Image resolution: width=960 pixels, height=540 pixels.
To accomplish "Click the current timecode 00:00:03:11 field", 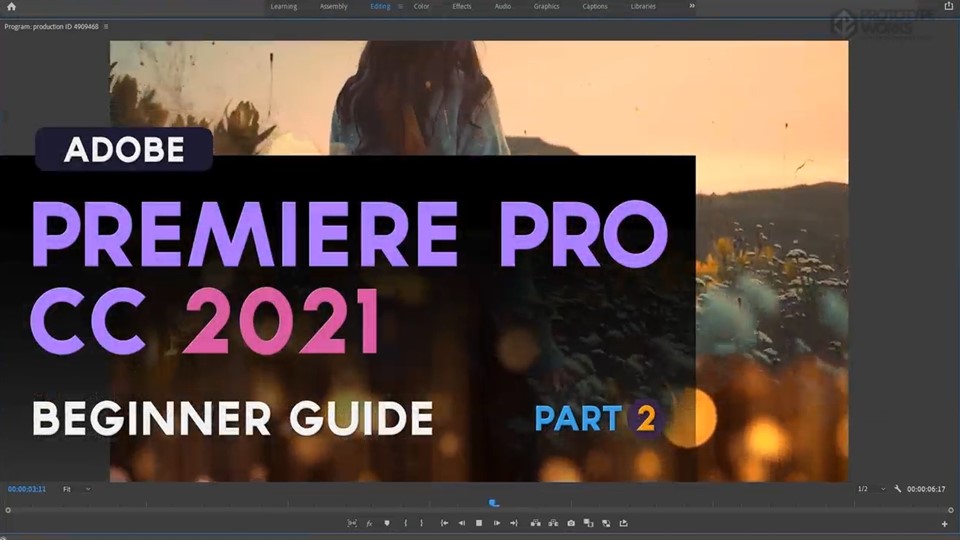I will [27, 489].
